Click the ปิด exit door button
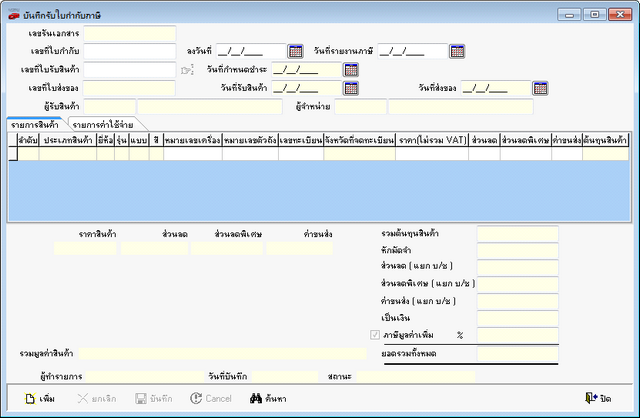Screen dimensions: 640x418 coord(597,398)
